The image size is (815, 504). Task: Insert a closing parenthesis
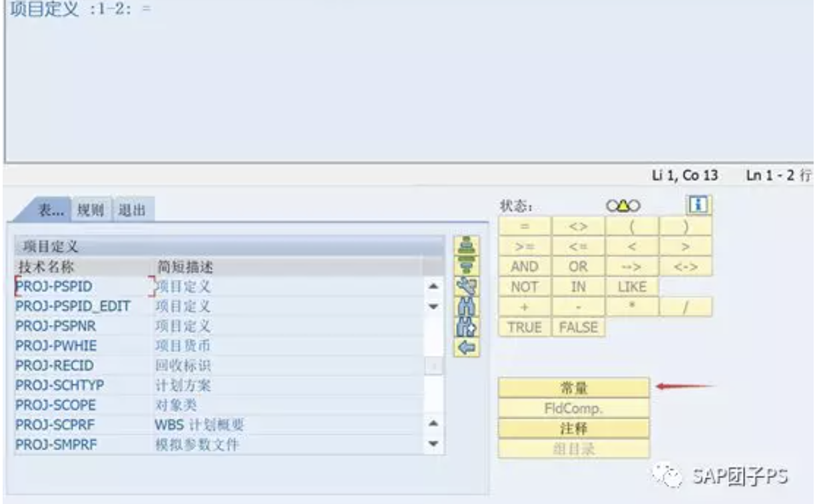[686, 226]
